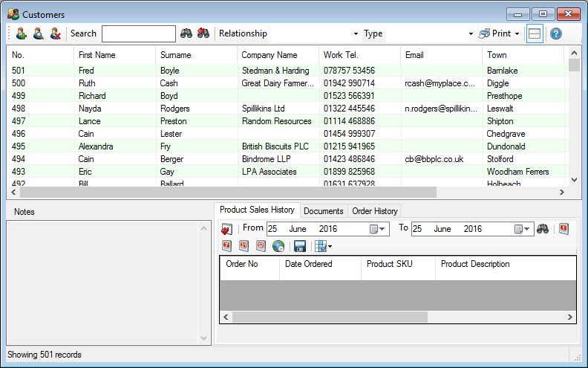The width and height of the screenshot is (588, 368).
Task: Toggle the split panel view button
Action: pyautogui.click(x=535, y=33)
